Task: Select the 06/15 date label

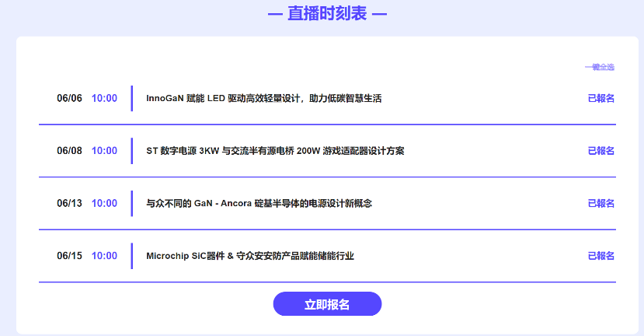Action: pos(69,256)
